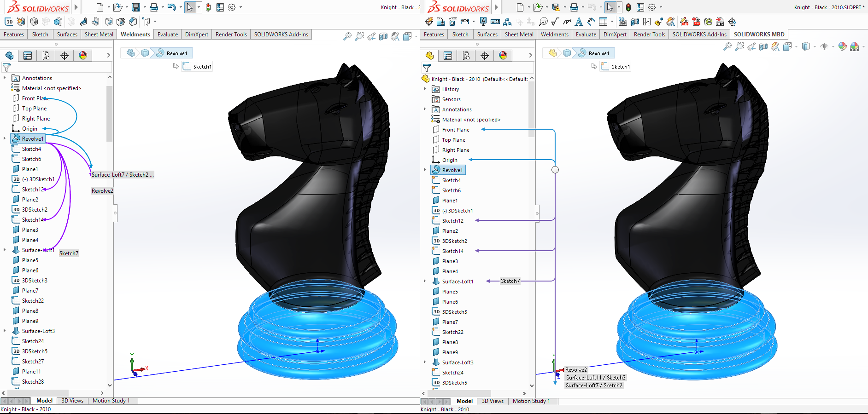Open the Tables dropdown arrow in MBD toolbar
Image resolution: width=868 pixels, height=414 pixels.
pos(612,22)
